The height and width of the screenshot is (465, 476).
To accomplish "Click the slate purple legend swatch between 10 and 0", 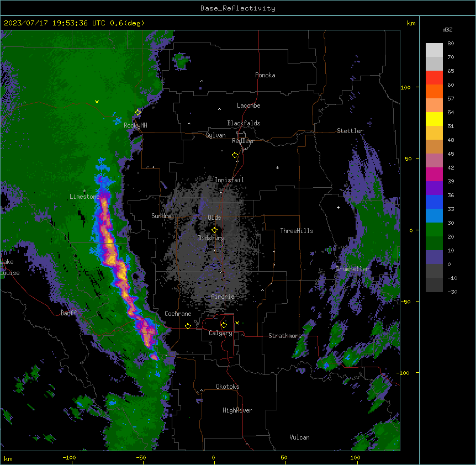I will pyautogui.click(x=434, y=257).
